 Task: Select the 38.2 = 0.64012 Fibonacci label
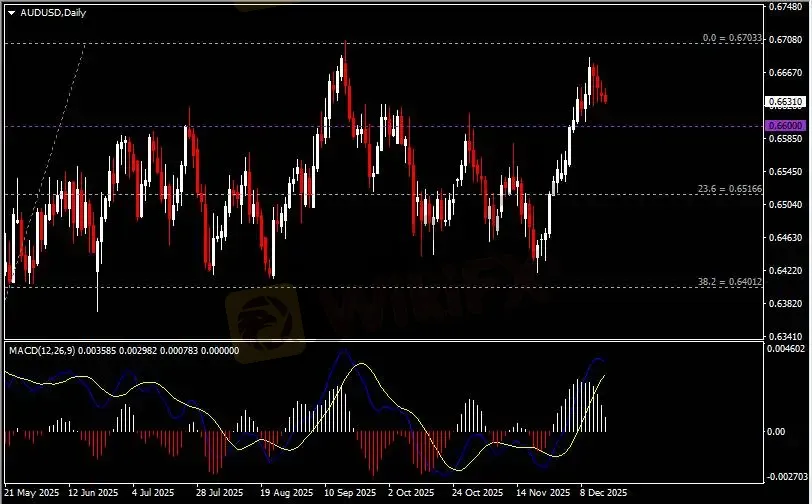(x=729, y=282)
